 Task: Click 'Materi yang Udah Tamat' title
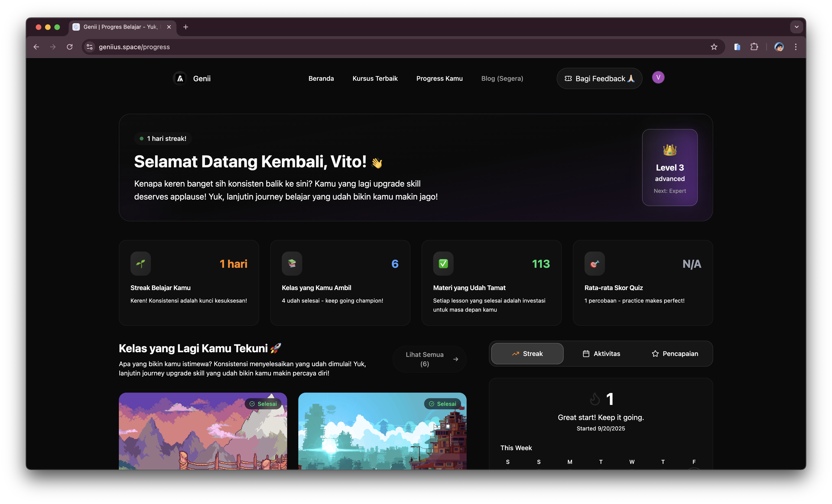pyautogui.click(x=469, y=288)
